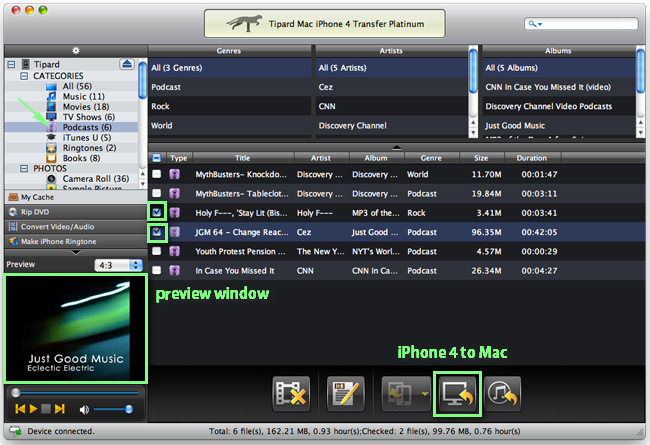Open the import button dropdown arrow
This screenshot has width=650, height=445.
tap(425, 394)
